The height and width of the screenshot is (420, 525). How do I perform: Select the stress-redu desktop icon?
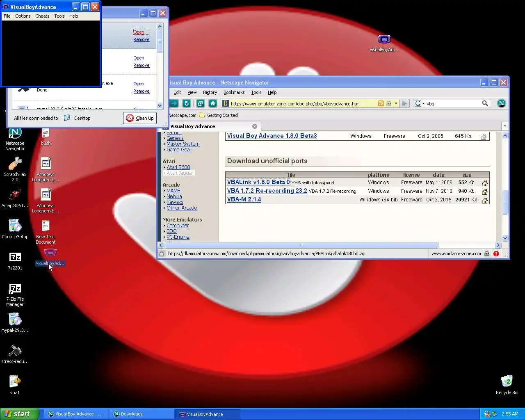(15, 354)
